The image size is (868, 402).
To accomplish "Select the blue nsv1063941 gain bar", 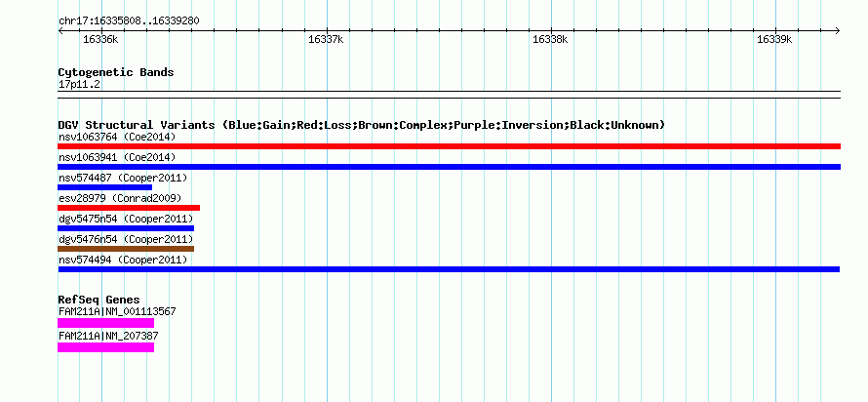I will point(449,167).
